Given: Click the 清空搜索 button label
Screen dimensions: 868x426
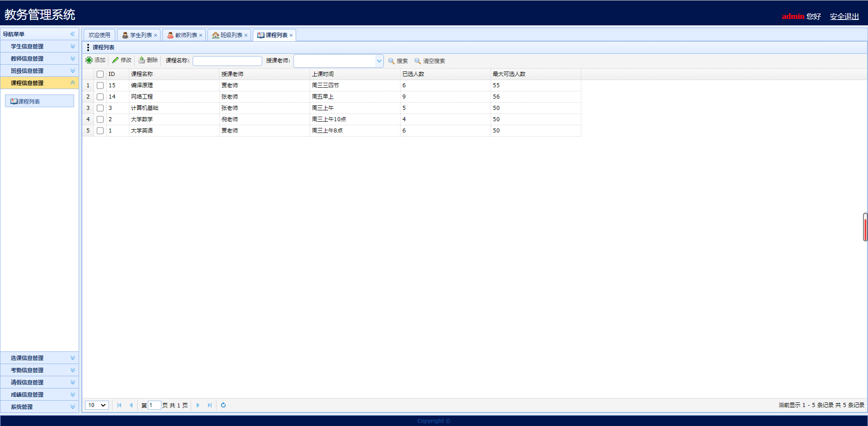Looking at the screenshot, I should [x=434, y=61].
